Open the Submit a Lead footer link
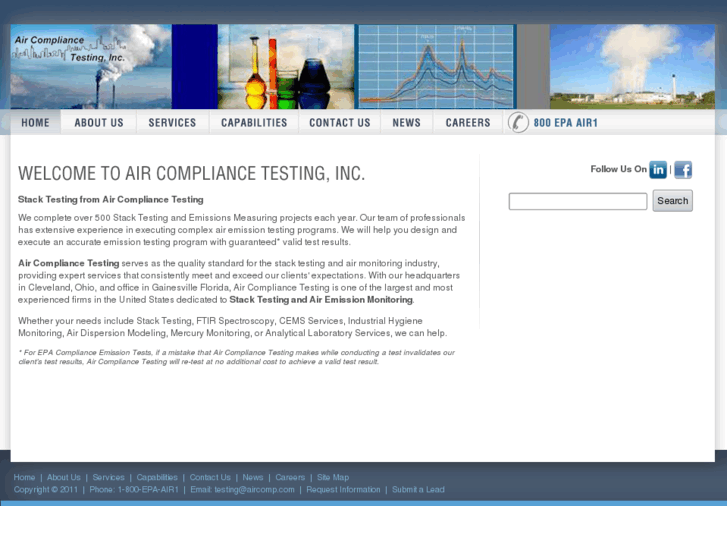 [x=418, y=489]
